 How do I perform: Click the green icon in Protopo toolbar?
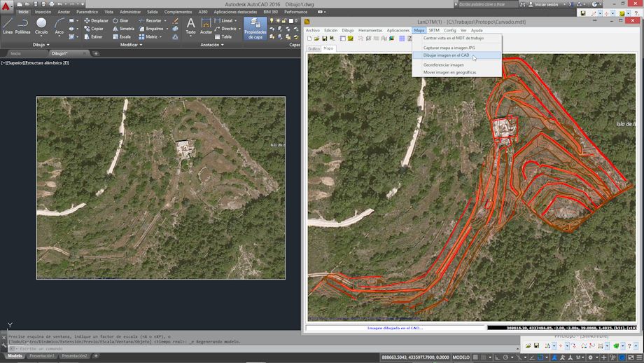616,345
